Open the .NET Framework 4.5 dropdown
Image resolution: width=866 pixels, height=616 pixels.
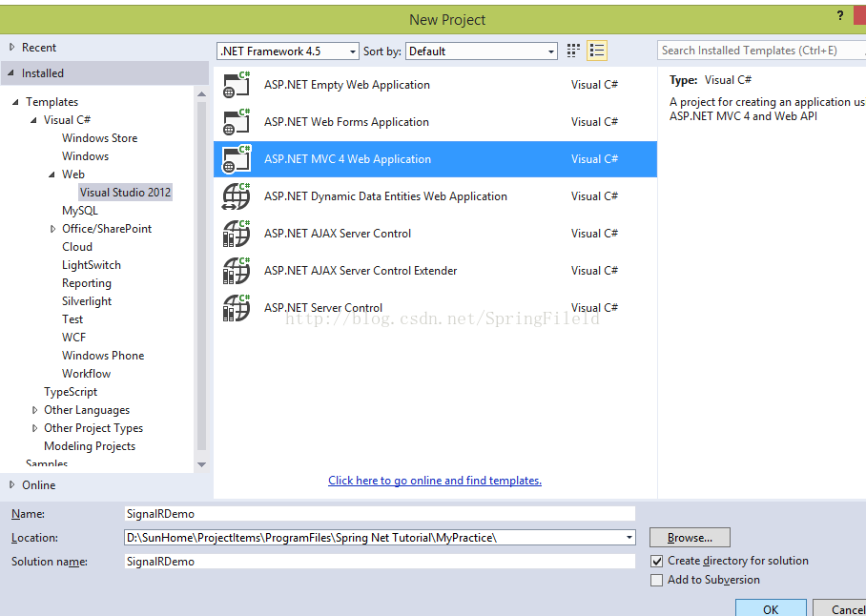(288, 51)
